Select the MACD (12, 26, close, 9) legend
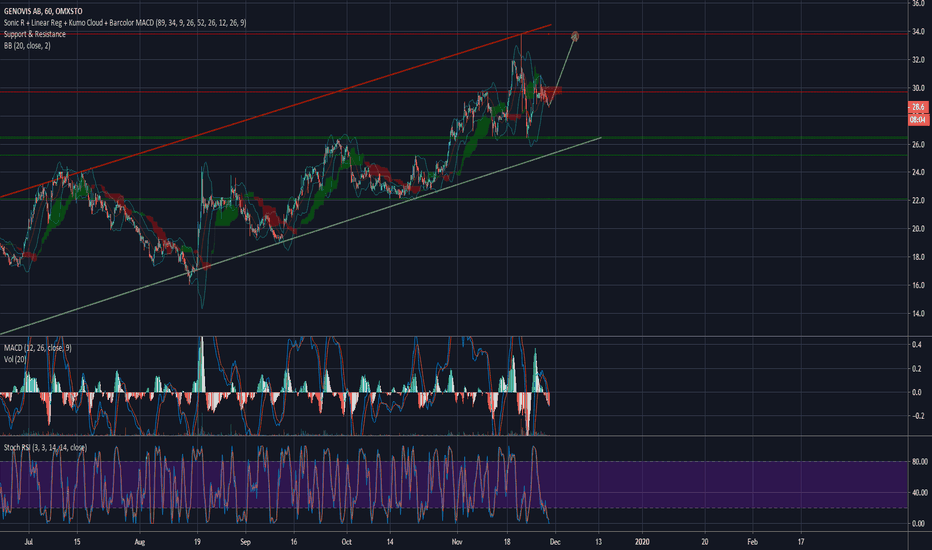Image resolution: width=932 pixels, height=550 pixels. 37,347
